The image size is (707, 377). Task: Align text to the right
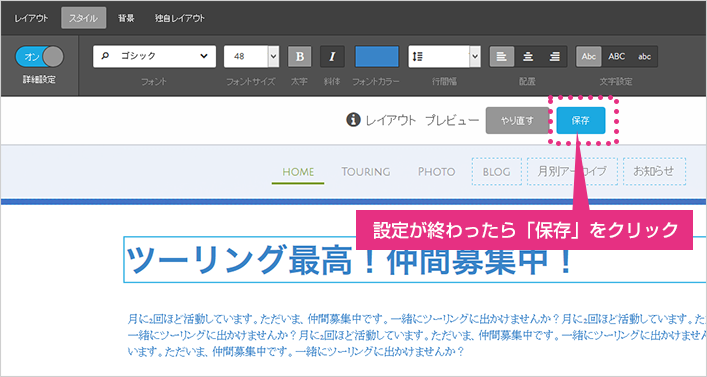[555, 56]
